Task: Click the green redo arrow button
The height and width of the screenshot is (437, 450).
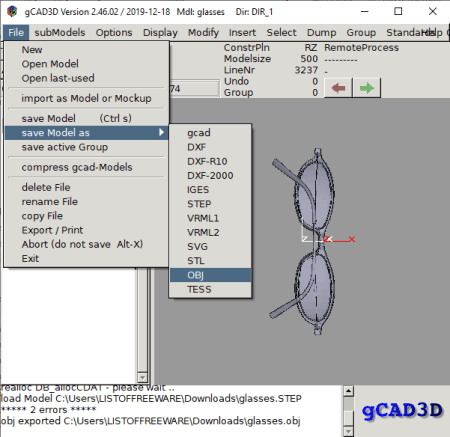Action: click(x=367, y=88)
